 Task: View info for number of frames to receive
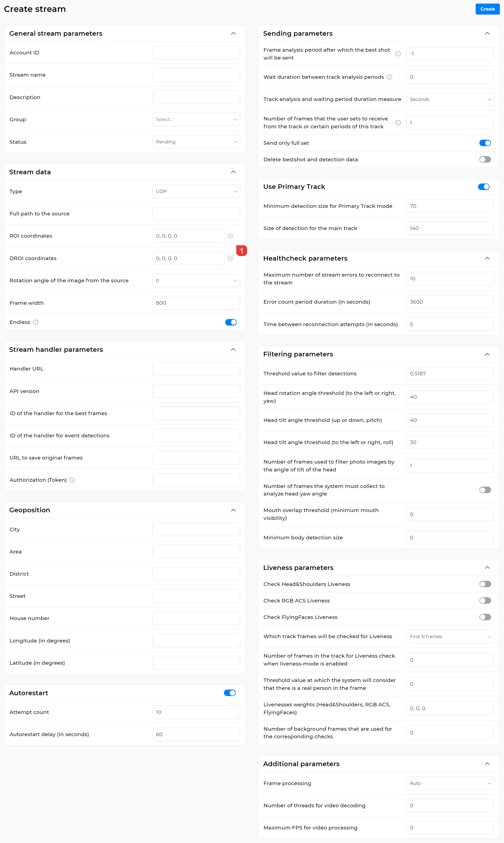398,123
